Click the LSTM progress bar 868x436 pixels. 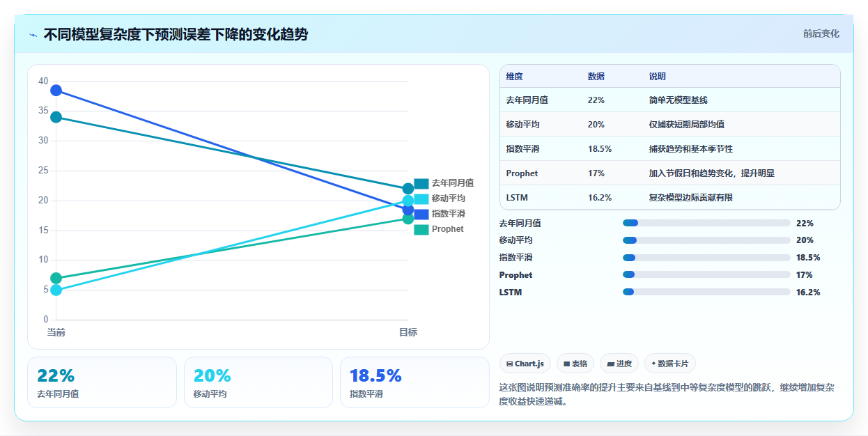[706, 292]
